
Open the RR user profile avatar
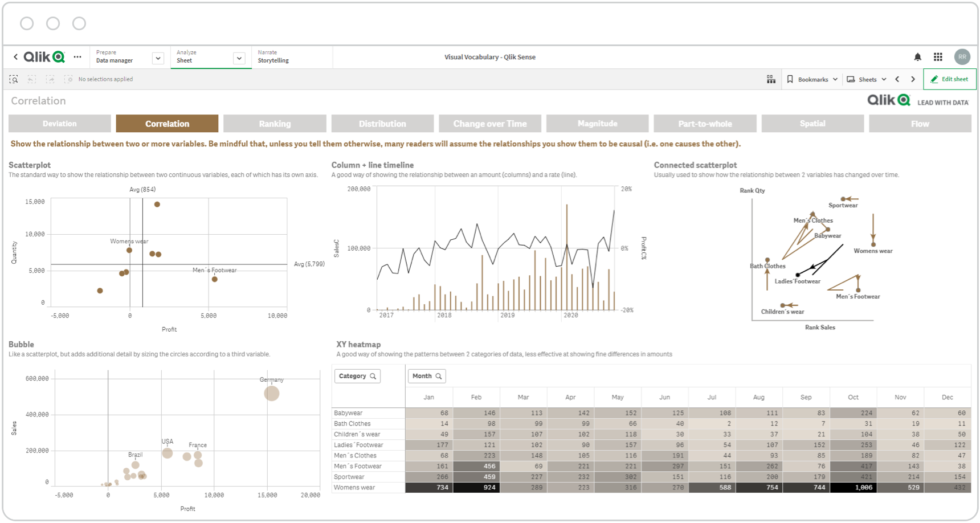962,57
